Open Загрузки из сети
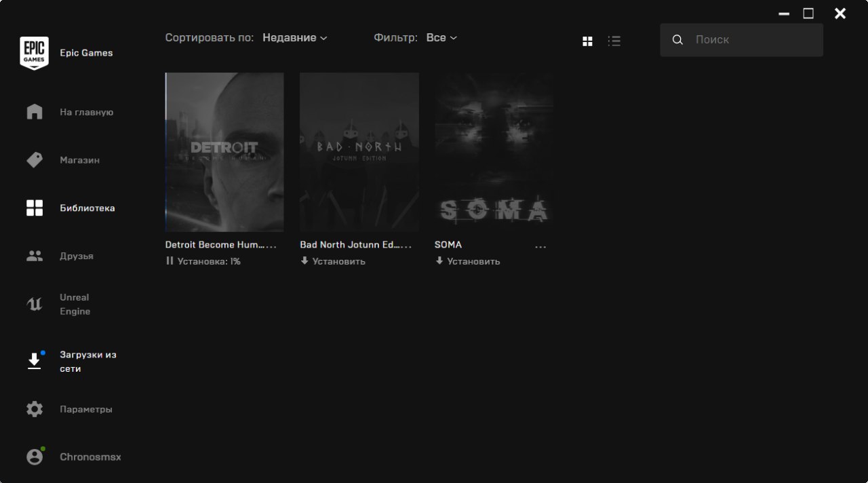 pos(88,362)
